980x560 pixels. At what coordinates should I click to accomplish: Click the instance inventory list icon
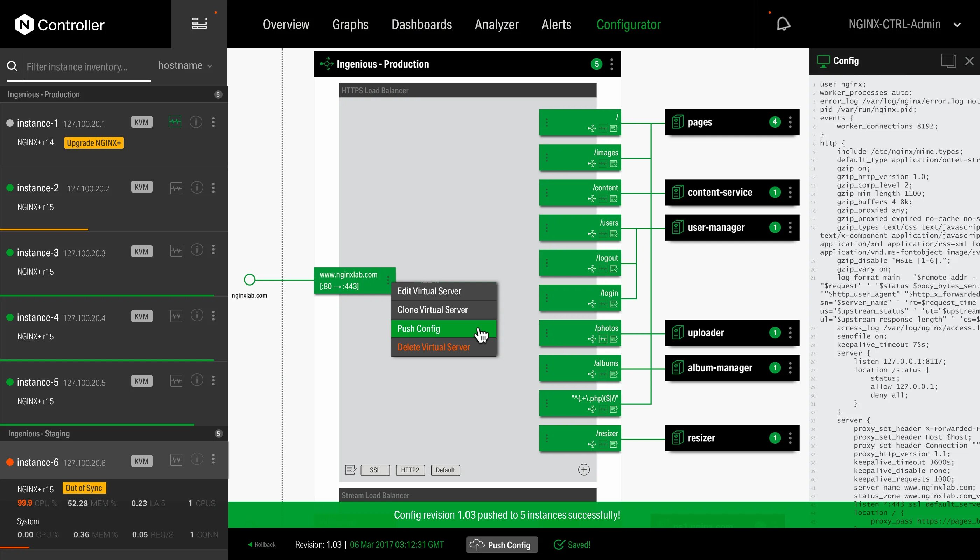[x=199, y=23]
